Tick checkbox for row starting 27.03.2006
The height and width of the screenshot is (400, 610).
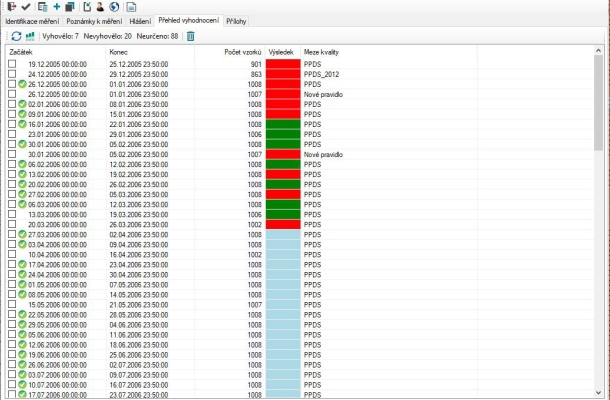12,234
